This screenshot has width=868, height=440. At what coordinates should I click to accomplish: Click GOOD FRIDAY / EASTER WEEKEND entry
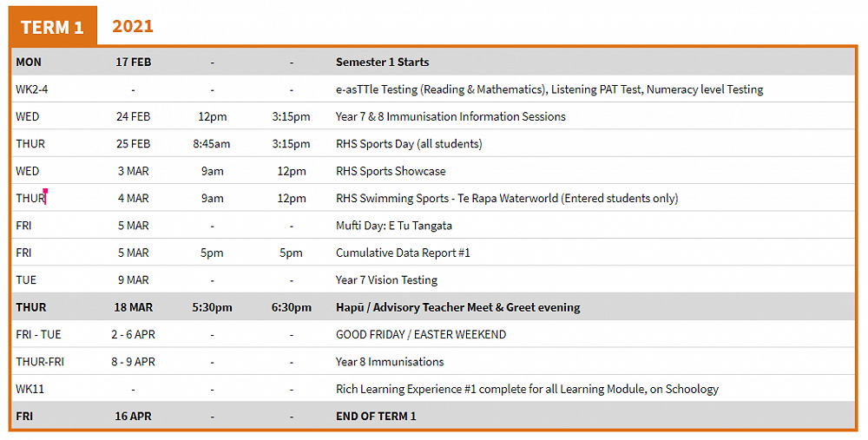(421, 334)
